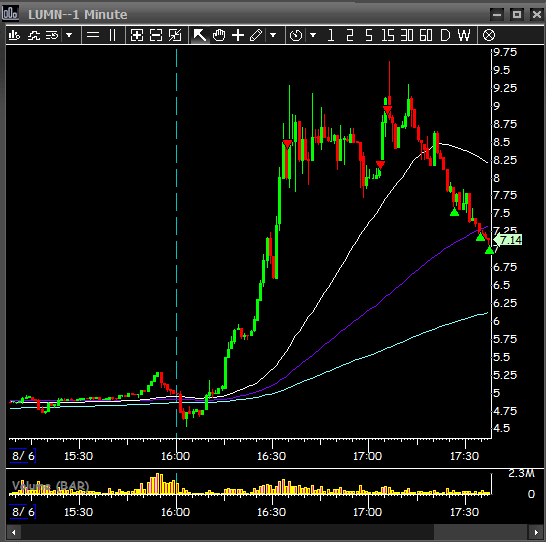Click the 7.14 current price label
546x542 pixels.
click(x=508, y=240)
